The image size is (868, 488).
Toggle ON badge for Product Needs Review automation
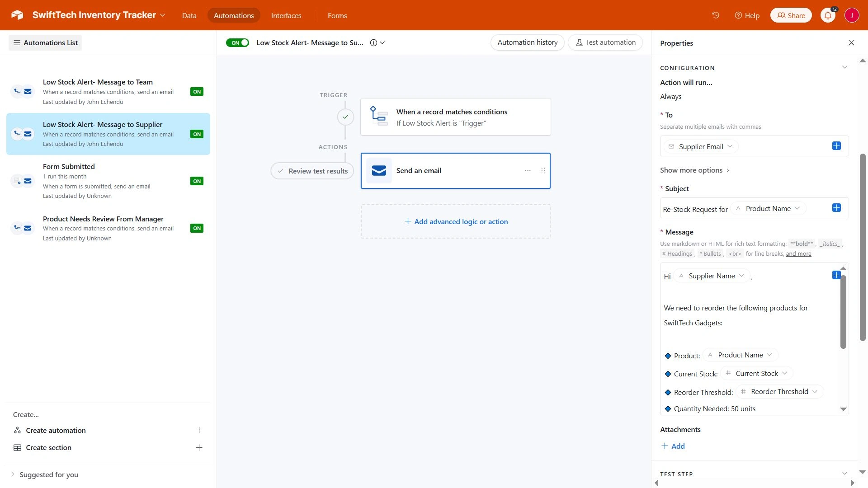(197, 228)
